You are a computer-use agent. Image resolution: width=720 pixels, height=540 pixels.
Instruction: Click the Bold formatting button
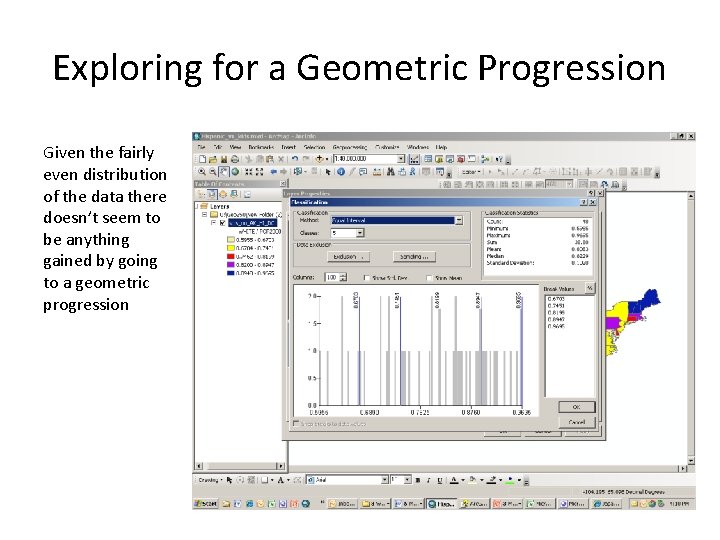(418, 480)
